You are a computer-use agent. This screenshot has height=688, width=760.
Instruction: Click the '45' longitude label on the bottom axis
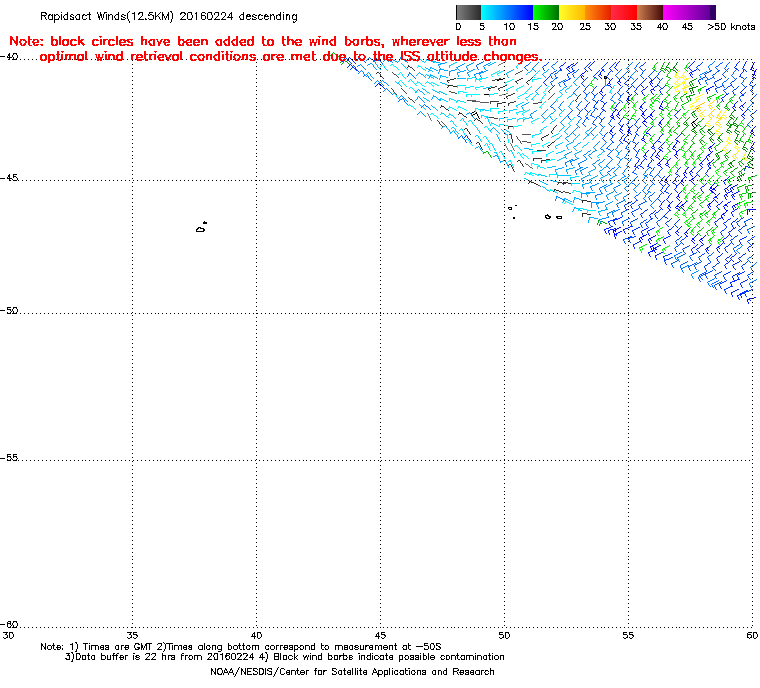[x=380, y=635]
